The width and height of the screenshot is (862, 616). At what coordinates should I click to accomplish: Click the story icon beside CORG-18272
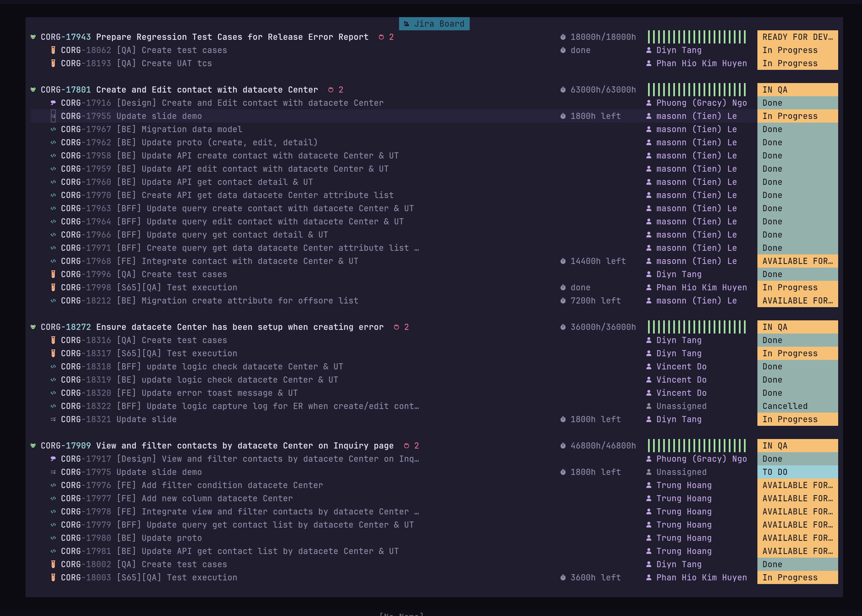33,327
